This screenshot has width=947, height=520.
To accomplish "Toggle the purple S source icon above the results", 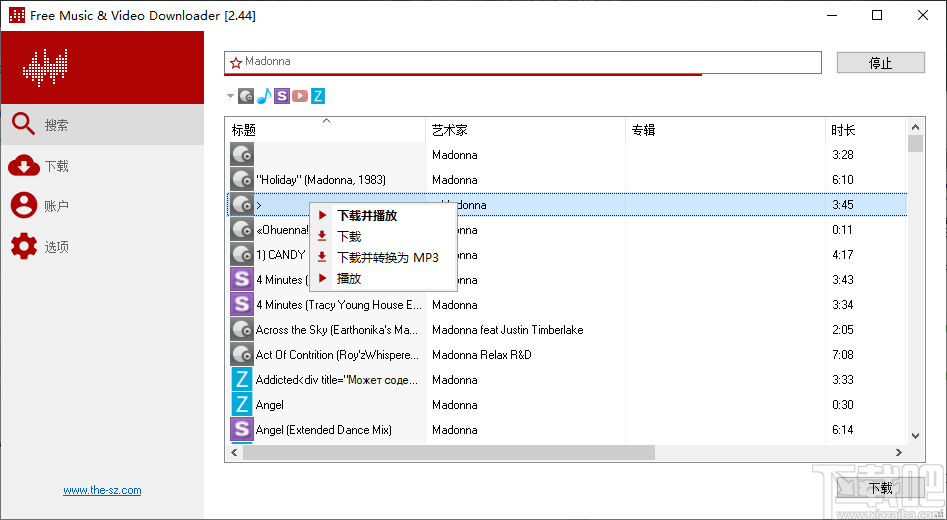I will pyautogui.click(x=281, y=95).
